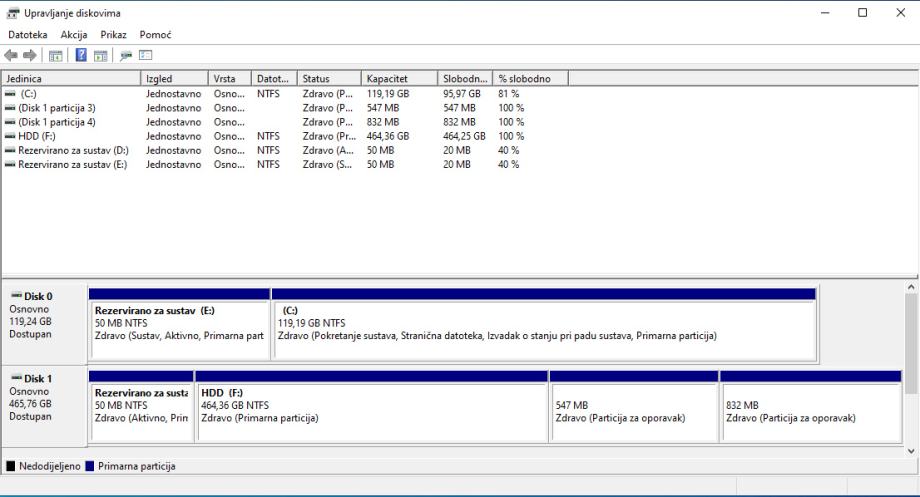Select Rezervirano za sustav (E:) partition block
Screen dimensions: 920x497
(x=180, y=324)
